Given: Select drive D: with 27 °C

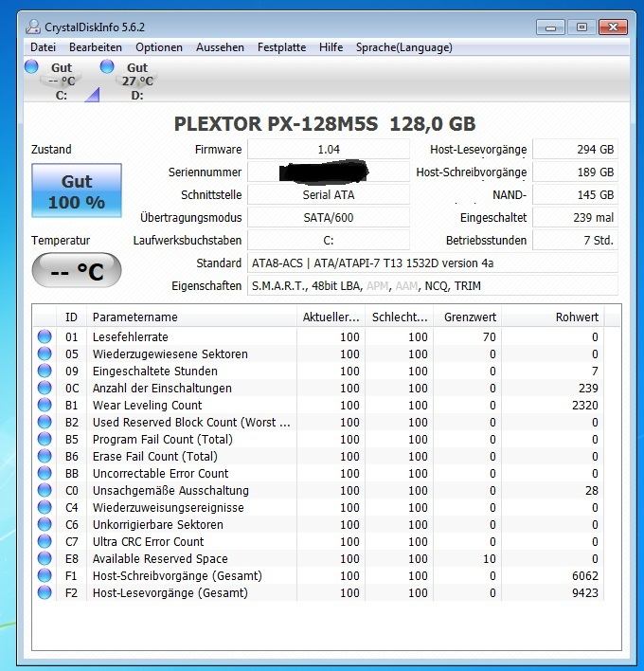Looking at the screenshot, I should 137,81.
